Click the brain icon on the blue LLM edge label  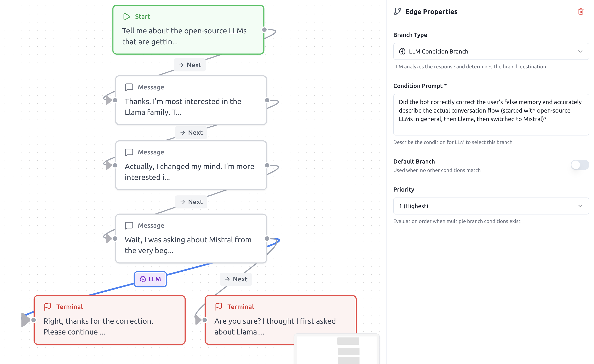click(x=143, y=279)
